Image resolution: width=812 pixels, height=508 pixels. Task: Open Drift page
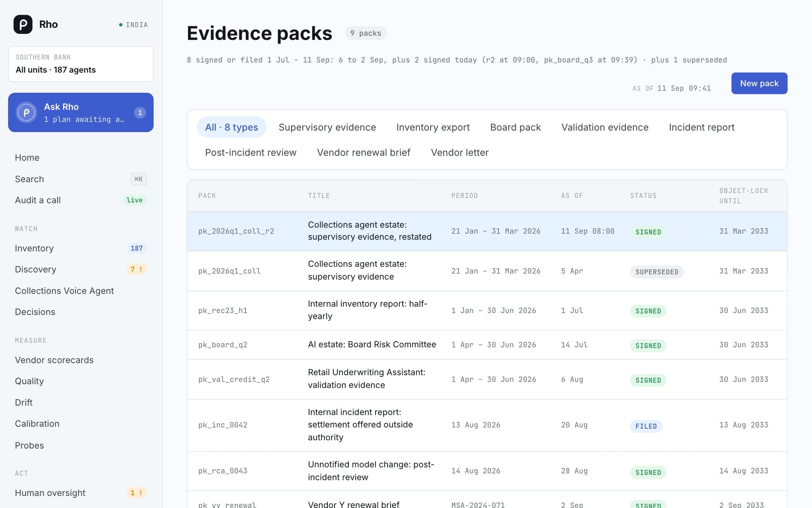coord(24,403)
